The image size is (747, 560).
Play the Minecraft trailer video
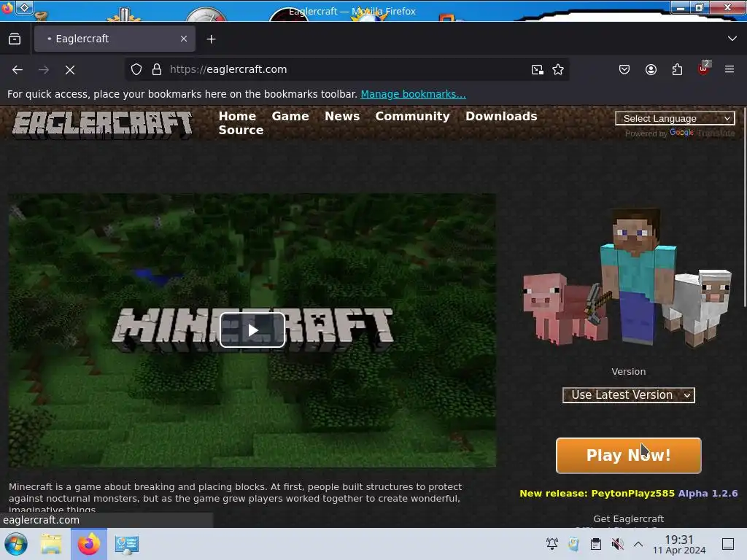click(x=252, y=330)
